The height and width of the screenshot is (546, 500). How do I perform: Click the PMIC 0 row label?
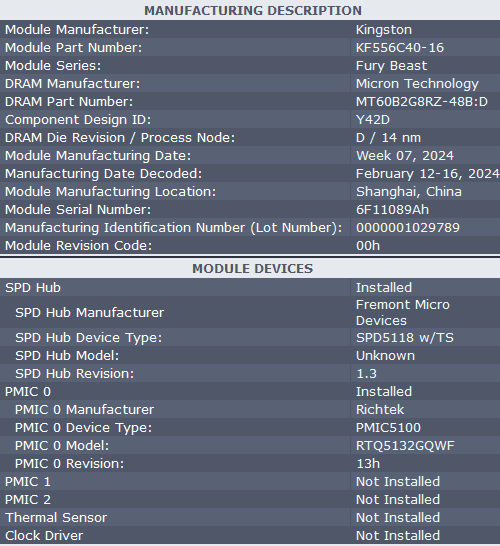coord(28,392)
